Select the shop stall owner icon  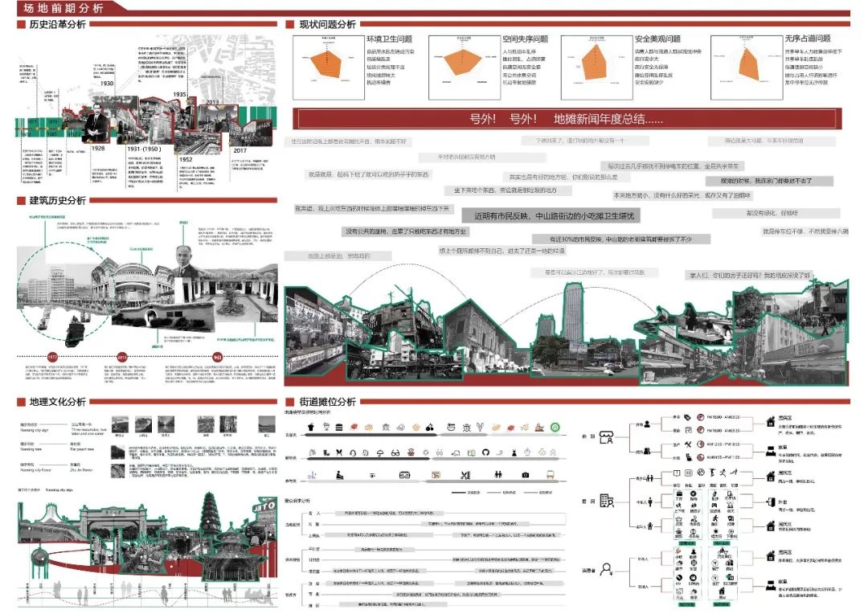tap(606, 437)
